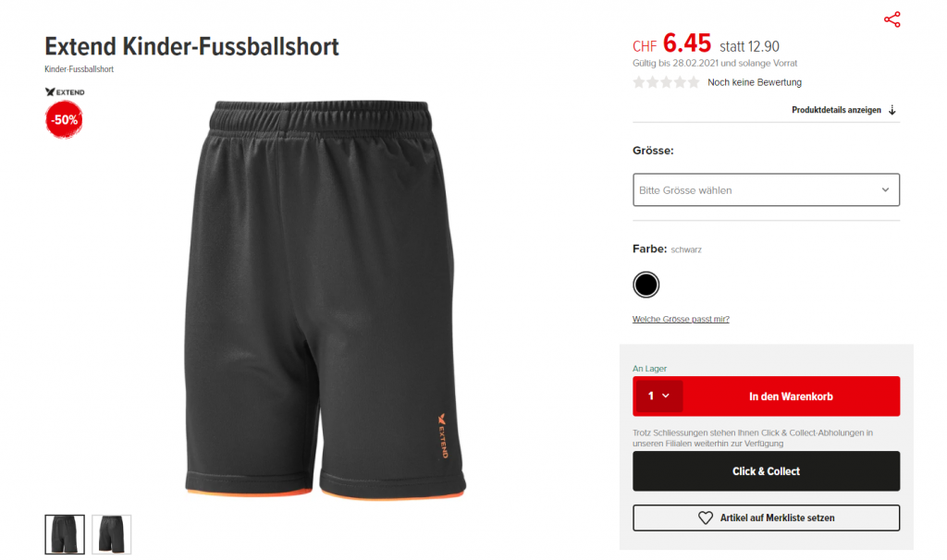Select the first shorts thumbnail
The width and height of the screenshot is (947, 560).
click(x=65, y=534)
